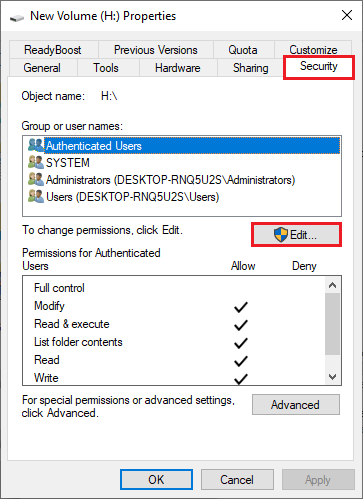Screen dimensions: 363x499
Task: Click the permissions list scrollbar thumb
Action: click(x=332, y=324)
